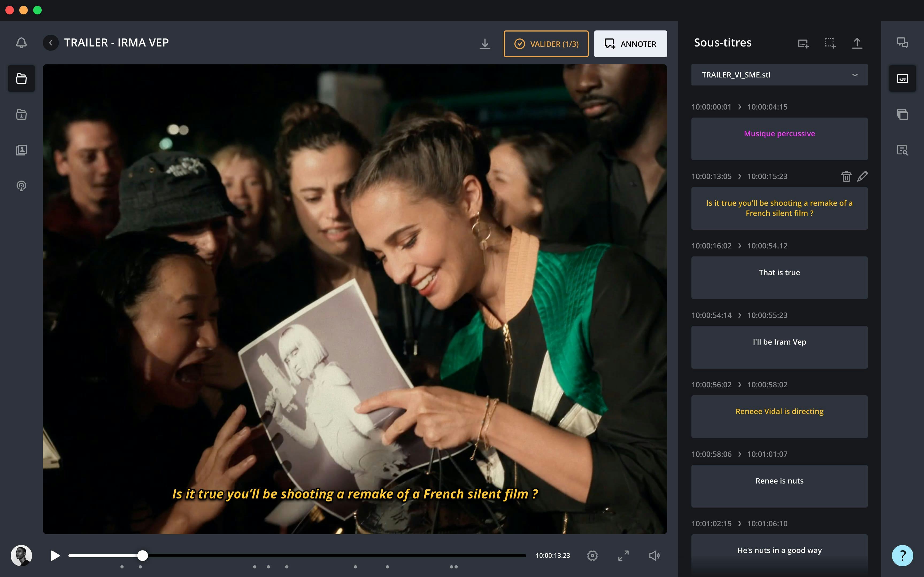Open the podcast section in the left sidebar
The width and height of the screenshot is (924, 577).
point(21,186)
